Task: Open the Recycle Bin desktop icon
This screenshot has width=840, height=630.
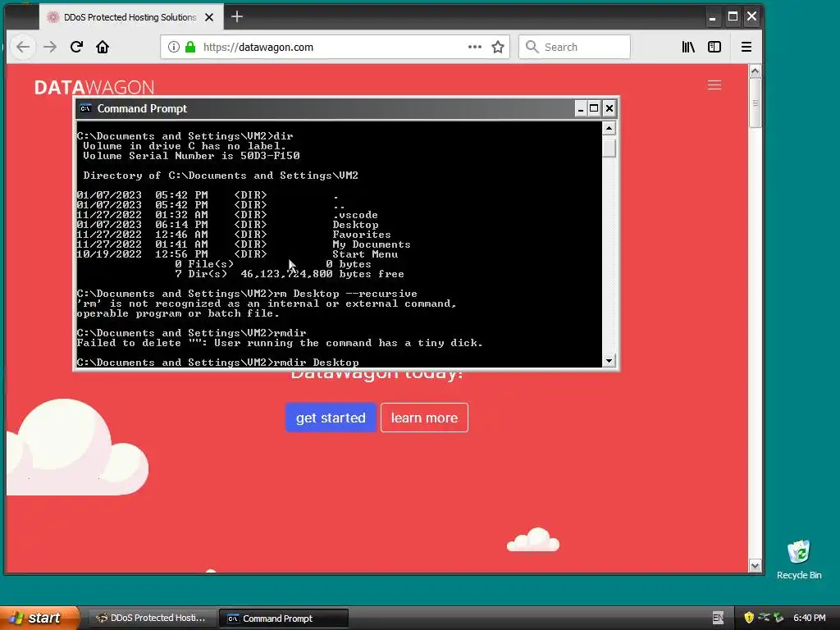Action: [x=799, y=559]
